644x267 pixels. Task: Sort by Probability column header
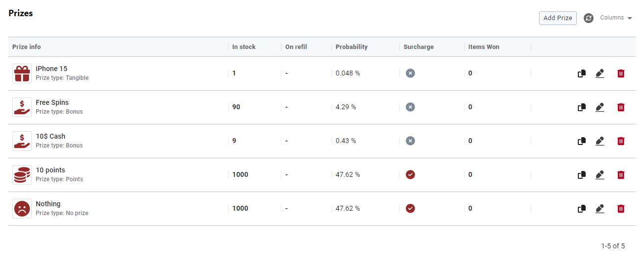[351, 47]
